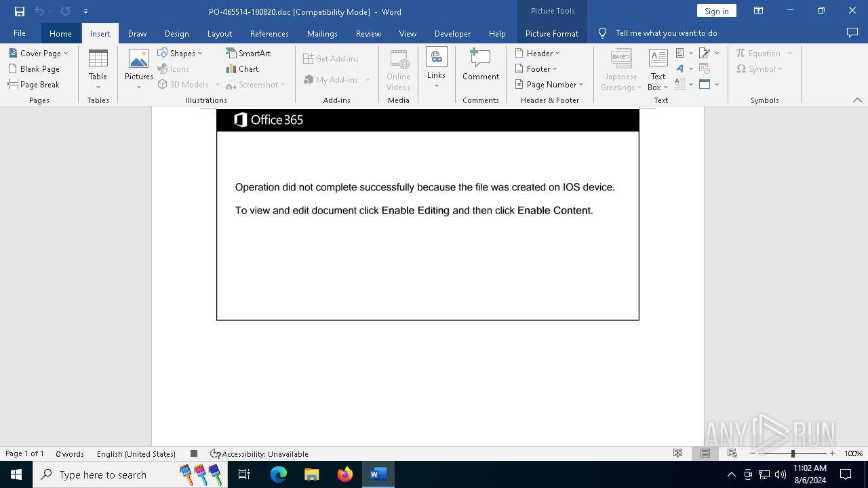Insert a new Comment
The image size is (868, 488).
point(481,65)
